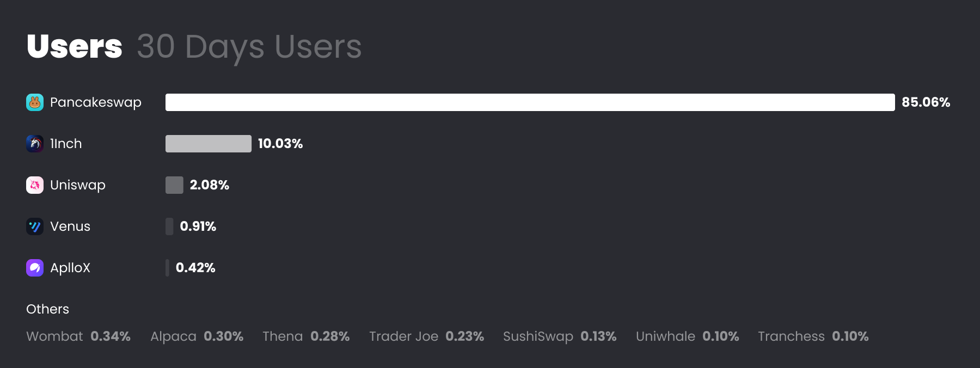Click Tranchess 0.10% entry
This screenshot has height=368, width=980.
[x=813, y=336]
